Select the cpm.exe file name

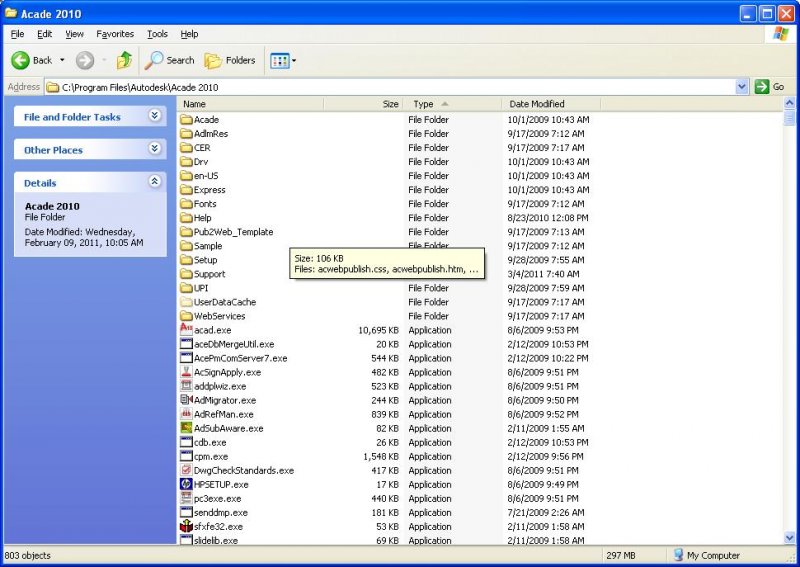(211, 456)
